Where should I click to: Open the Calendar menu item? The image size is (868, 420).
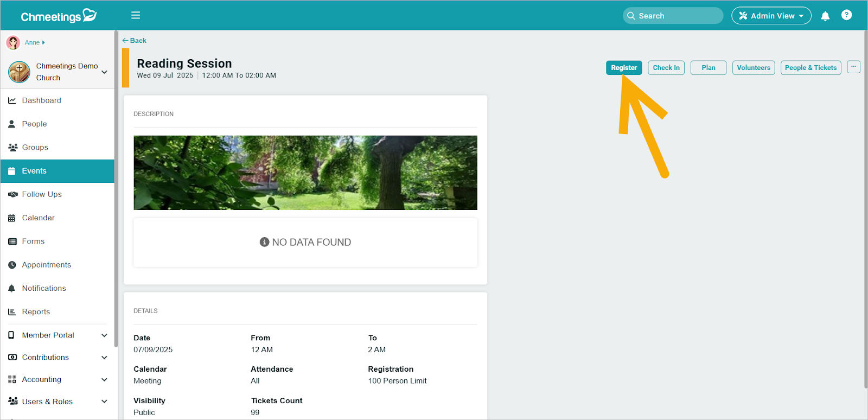[58, 218]
